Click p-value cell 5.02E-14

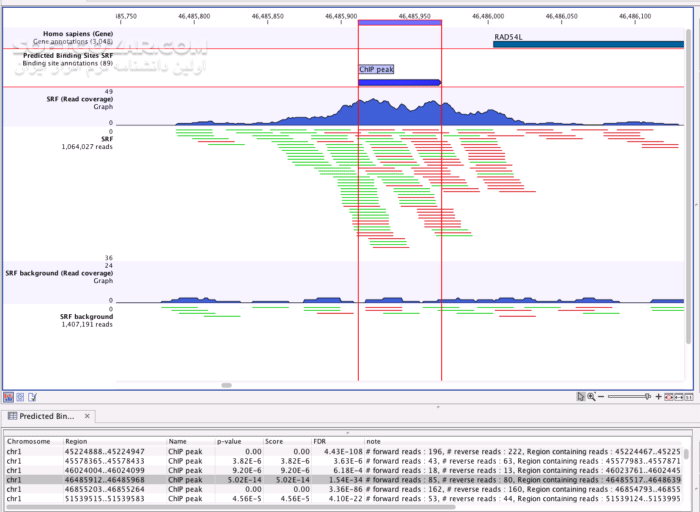coord(245,479)
